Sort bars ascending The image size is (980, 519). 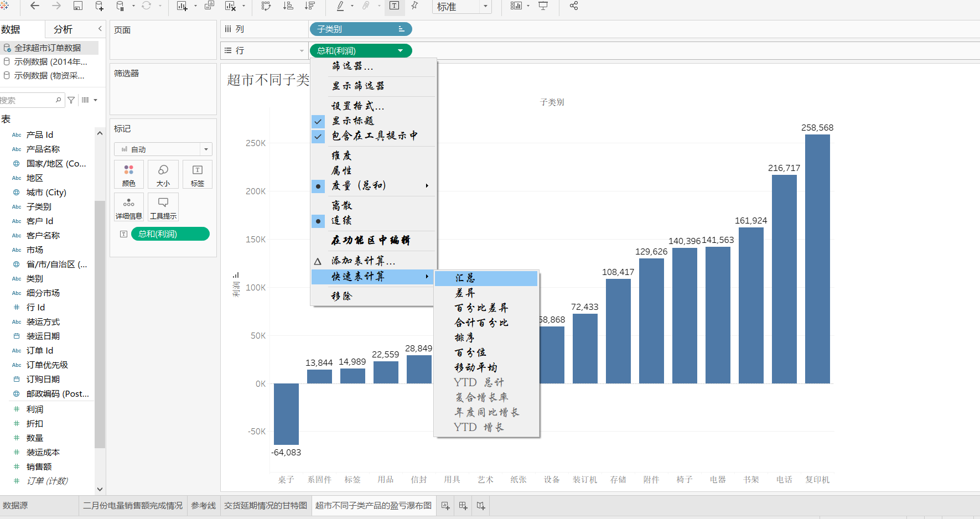[x=288, y=6]
